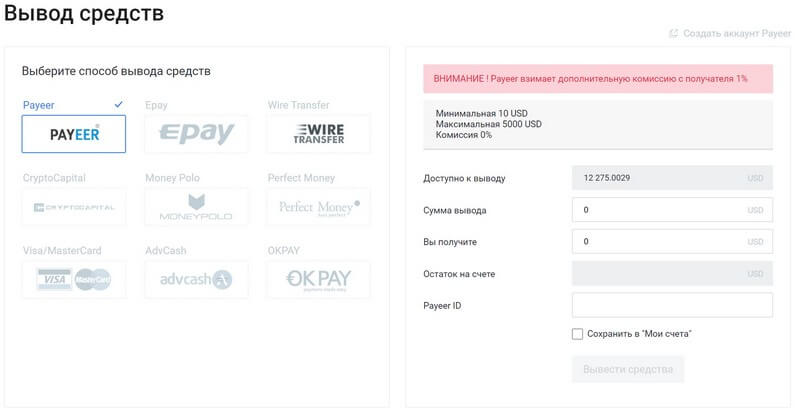Viewport: 800px width, 415px height.
Task: Click the "Остаток на счете" field
Action: click(x=672, y=273)
